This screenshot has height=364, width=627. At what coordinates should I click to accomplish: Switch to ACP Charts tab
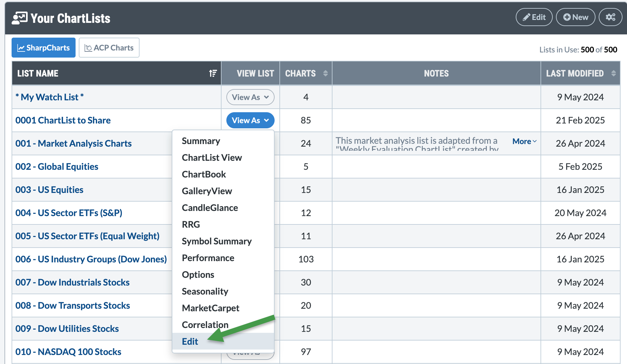point(109,48)
